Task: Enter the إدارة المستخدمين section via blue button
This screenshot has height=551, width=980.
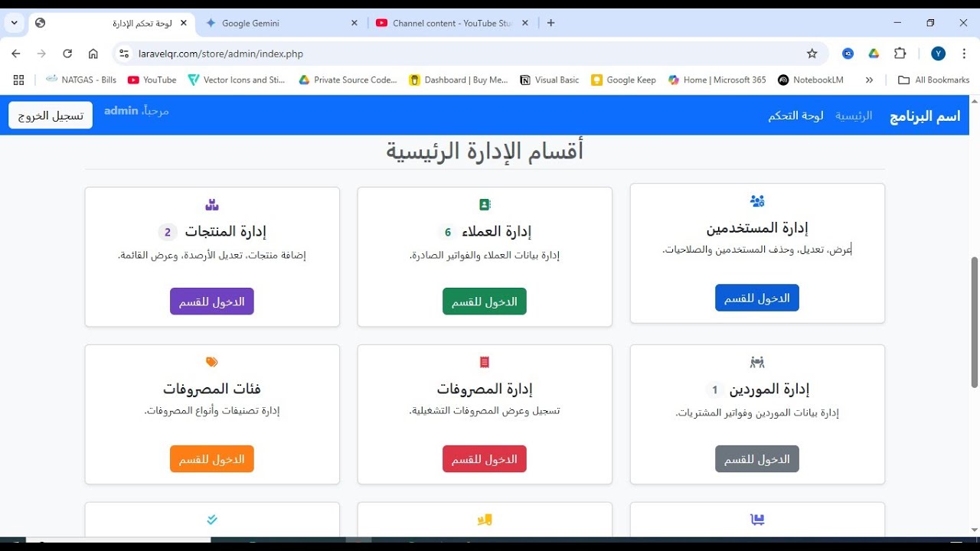Action: (757, 298)
